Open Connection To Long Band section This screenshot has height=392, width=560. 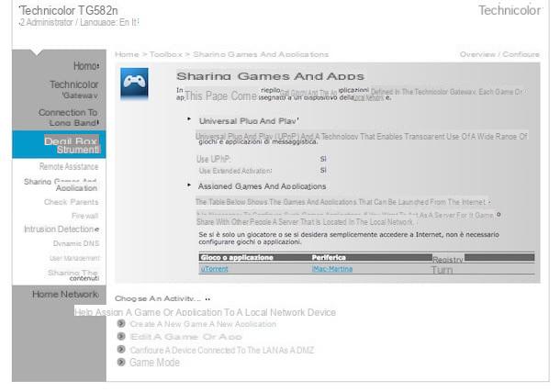coord(68,118)
